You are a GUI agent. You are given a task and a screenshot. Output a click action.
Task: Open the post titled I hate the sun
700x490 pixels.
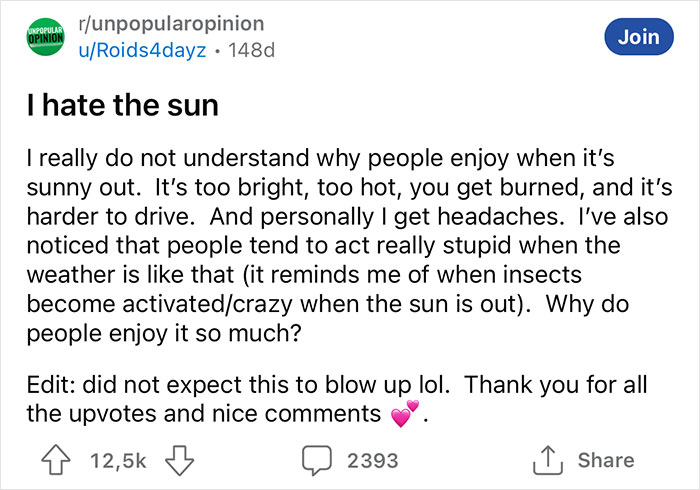pyautogui.click(x=120, y=105)
